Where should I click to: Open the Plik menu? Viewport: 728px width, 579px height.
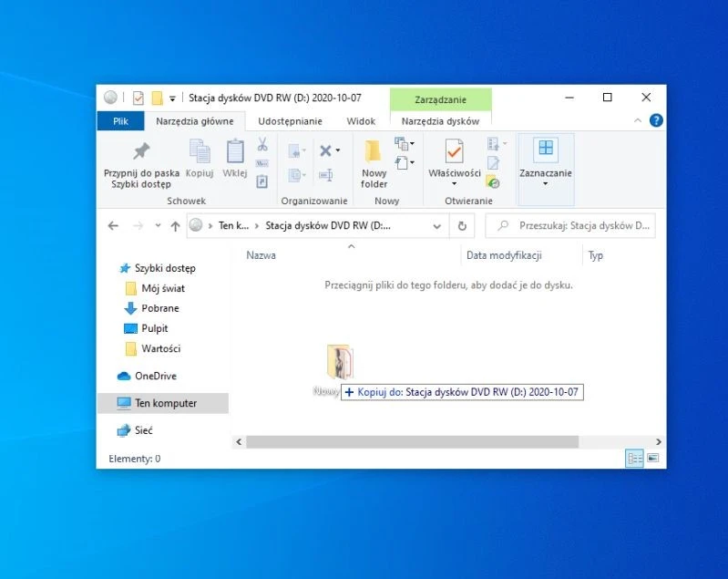120,120
